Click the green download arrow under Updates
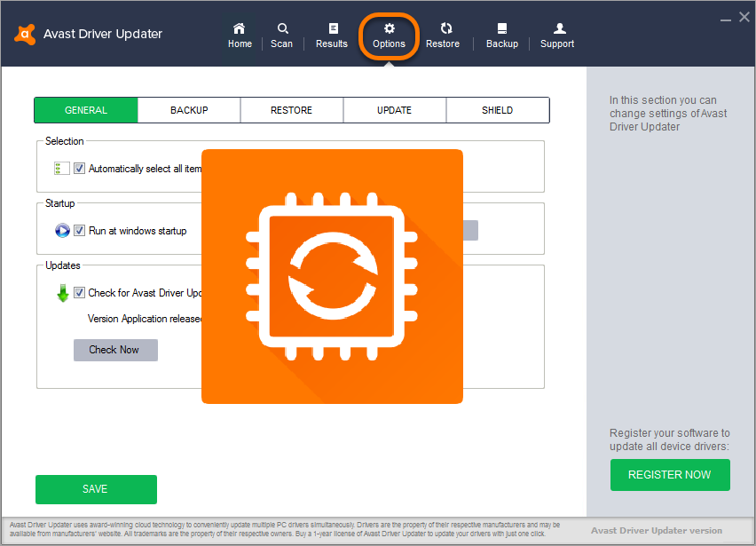Screen dimensions: 756x546 tap(63, 293)
